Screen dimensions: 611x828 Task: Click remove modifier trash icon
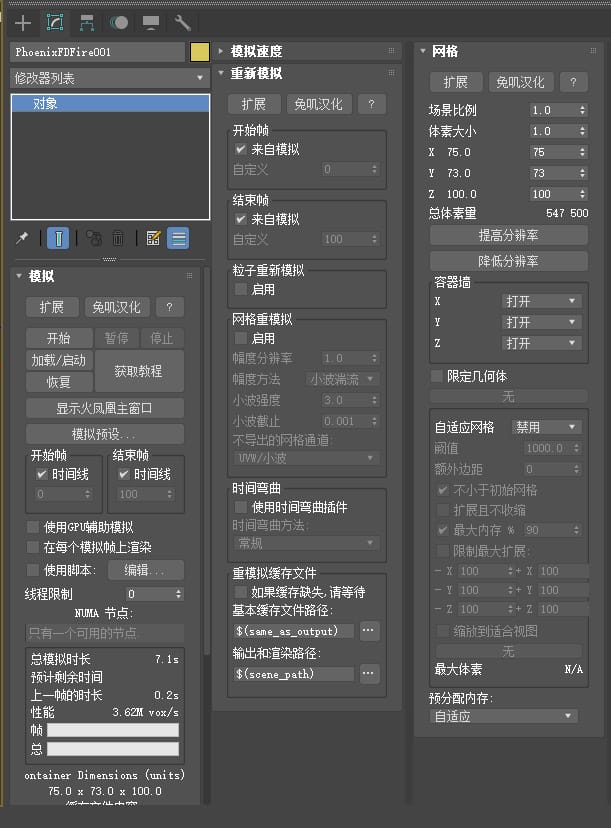pyautogui.click(x=118, y=238)
